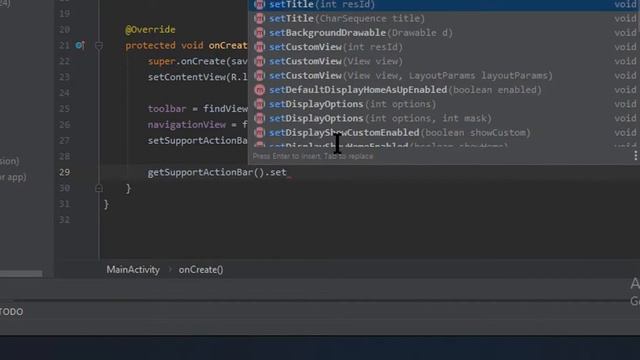Select setDisplayOptions(int options) suggestion
Screen dimensions: 640x360
[x=444, y=104]
